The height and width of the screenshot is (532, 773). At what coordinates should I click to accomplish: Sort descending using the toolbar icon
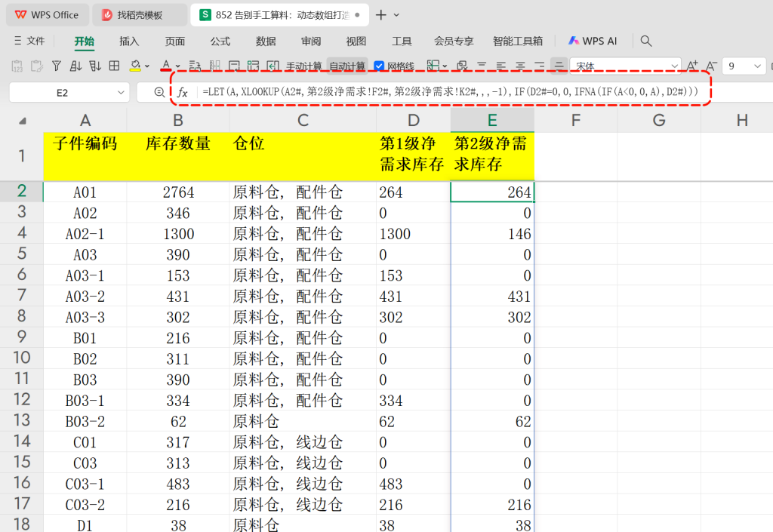click(95, 66)
